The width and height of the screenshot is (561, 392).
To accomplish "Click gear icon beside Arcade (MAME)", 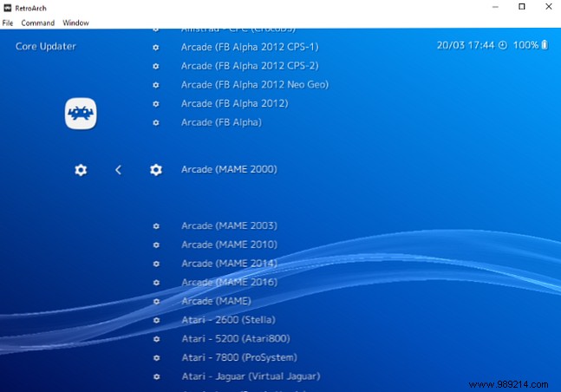I will coord(156,302).
